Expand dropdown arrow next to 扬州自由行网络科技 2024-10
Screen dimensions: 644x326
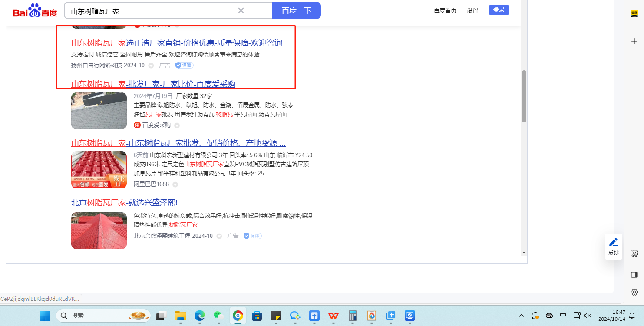click(x=151, y=66)
